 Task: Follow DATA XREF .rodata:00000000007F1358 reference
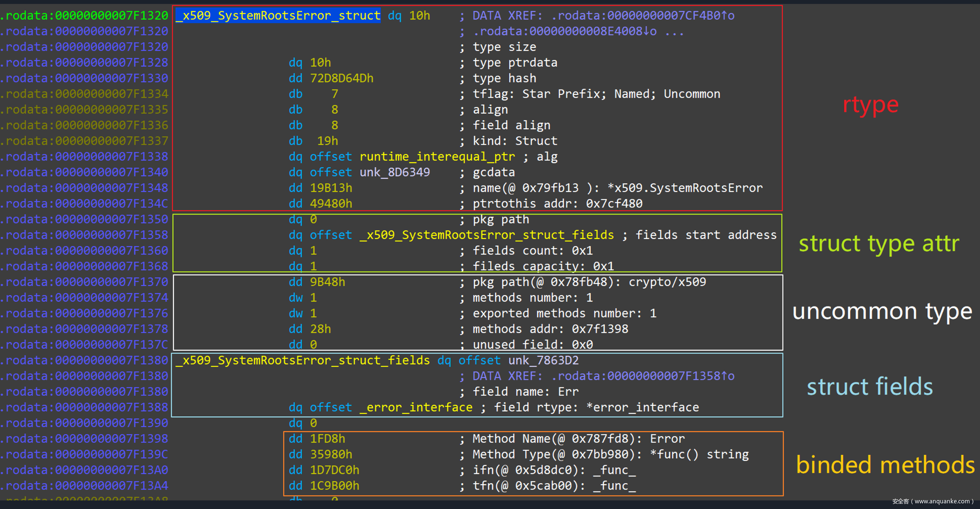(643, 376)
